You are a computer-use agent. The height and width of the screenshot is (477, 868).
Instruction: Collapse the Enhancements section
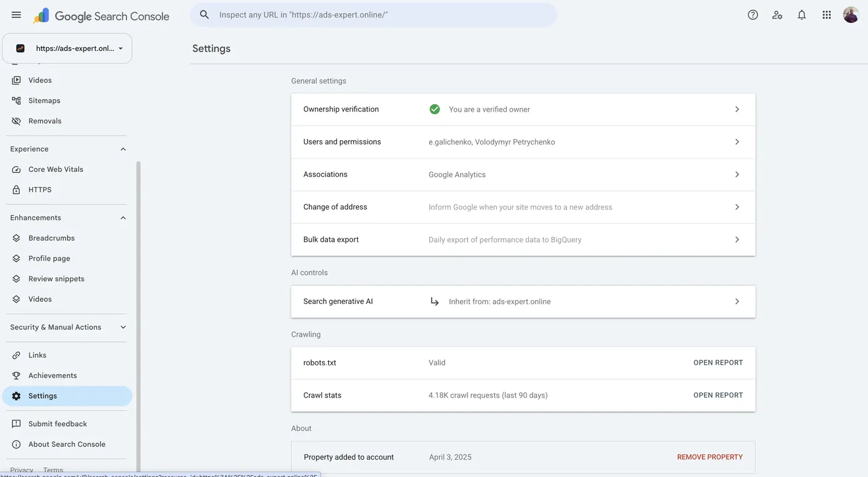[x=123, y=218]
